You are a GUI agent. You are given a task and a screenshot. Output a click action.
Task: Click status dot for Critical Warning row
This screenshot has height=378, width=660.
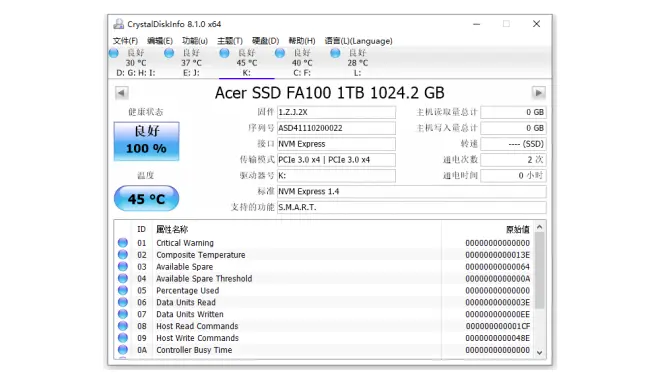pos(122,243)
